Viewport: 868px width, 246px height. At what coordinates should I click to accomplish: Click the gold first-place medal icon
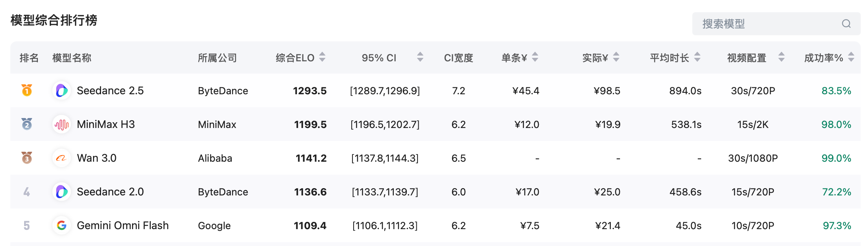[27, 90]
